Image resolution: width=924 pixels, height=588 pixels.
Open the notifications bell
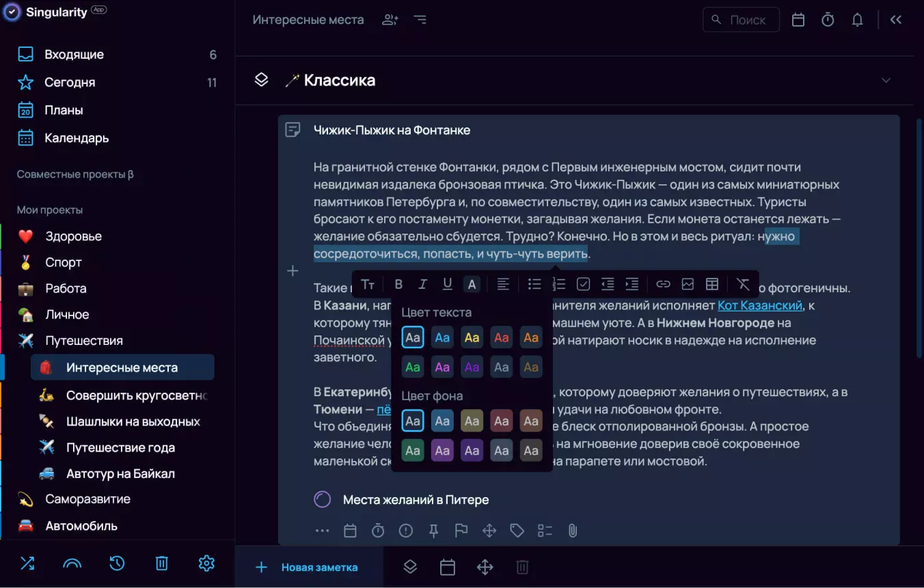click(858, 20)
